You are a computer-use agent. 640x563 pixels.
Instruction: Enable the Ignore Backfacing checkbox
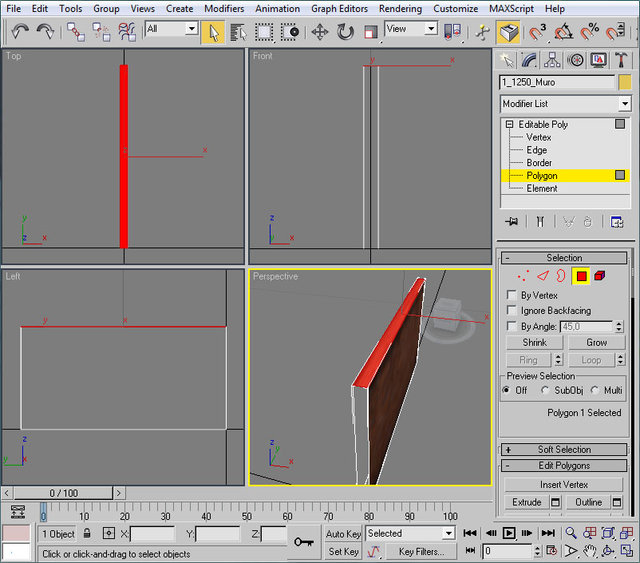click(512, 311)
